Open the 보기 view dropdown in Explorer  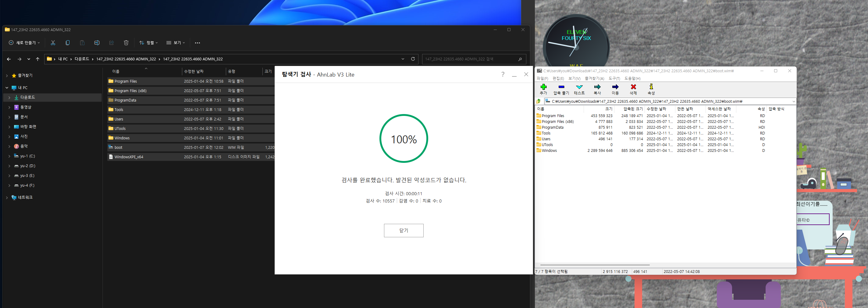[x=176, y=43]
